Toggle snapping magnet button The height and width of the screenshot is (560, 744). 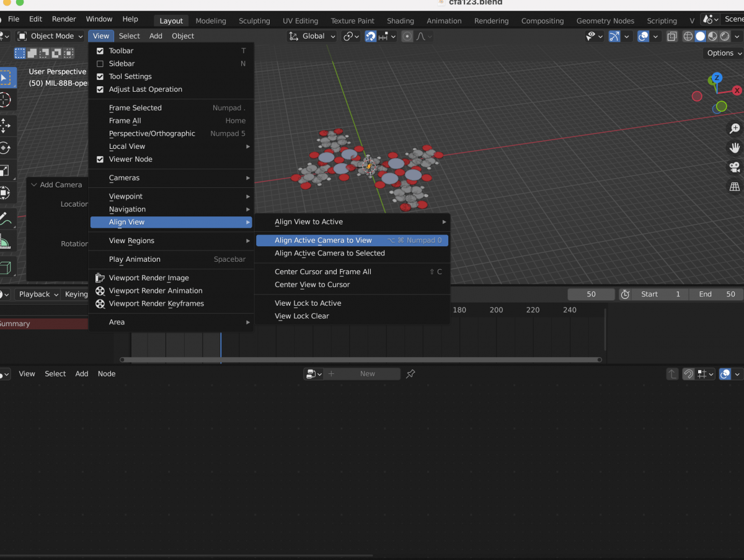point(371,37)
